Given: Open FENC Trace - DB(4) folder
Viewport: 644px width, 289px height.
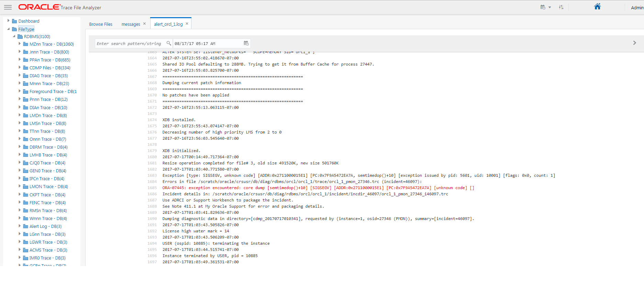Looking at the screenshot, I should [x=47, y=203].
